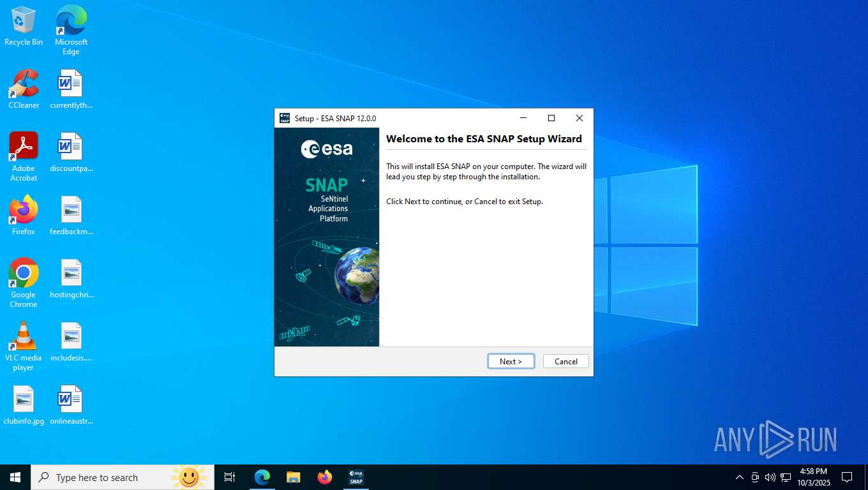
Task: Open File Explorer from the taskbar
Action: tap(293, 477)
